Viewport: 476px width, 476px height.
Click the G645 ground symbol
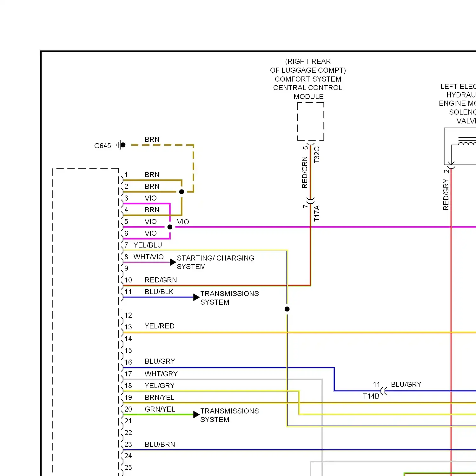121,145
